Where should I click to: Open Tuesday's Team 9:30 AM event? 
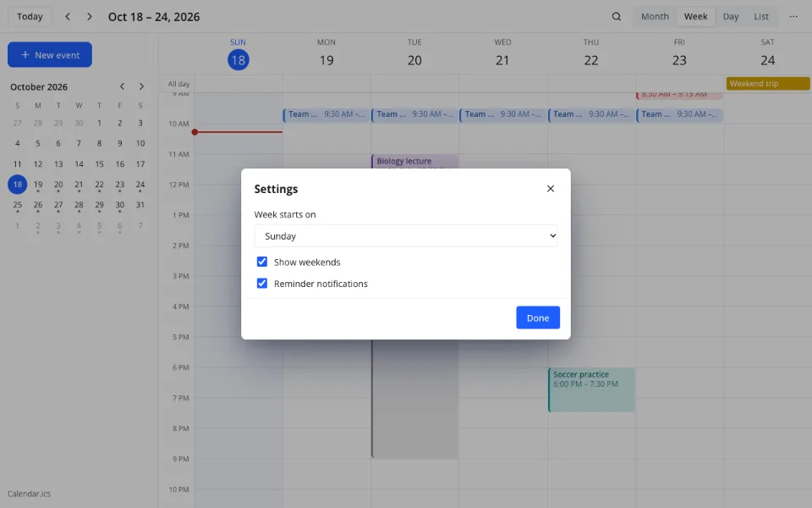(414, 114)
